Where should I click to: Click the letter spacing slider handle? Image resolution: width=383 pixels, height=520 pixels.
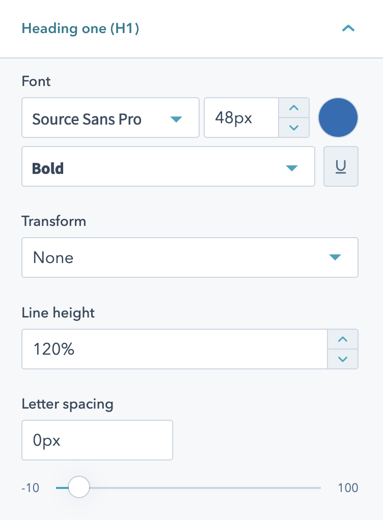(x=79, y=487)
